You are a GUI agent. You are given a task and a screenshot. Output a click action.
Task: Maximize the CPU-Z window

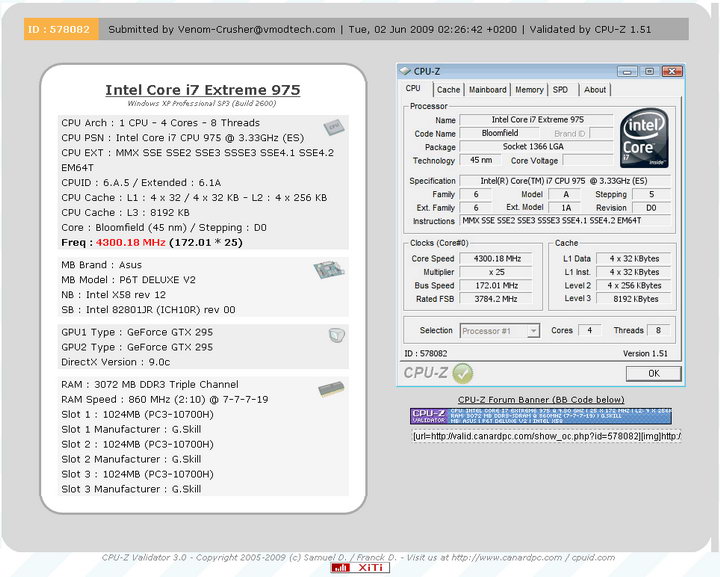tap(649, 72)
